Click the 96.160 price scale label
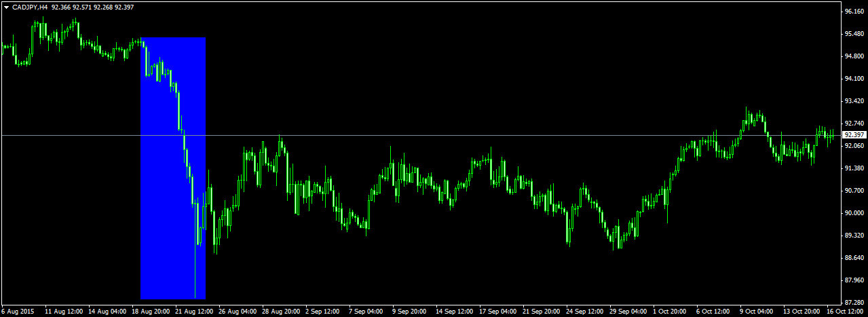 (853, 12)
